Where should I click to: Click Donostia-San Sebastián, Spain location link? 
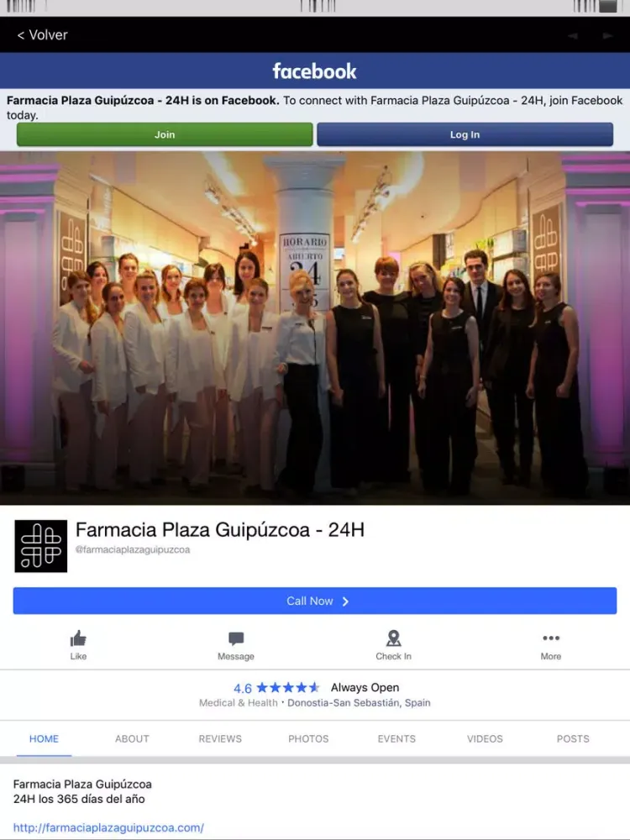(x=359, y=703)
